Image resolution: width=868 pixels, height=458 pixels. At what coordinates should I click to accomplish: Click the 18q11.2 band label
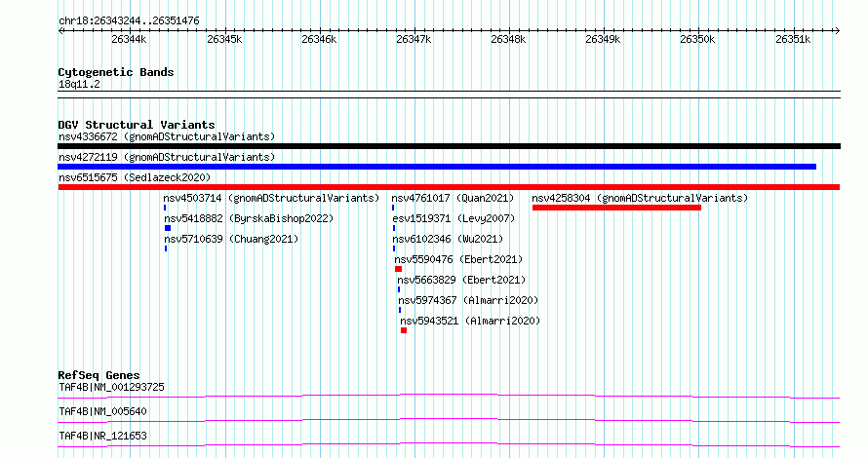point(79,85)
